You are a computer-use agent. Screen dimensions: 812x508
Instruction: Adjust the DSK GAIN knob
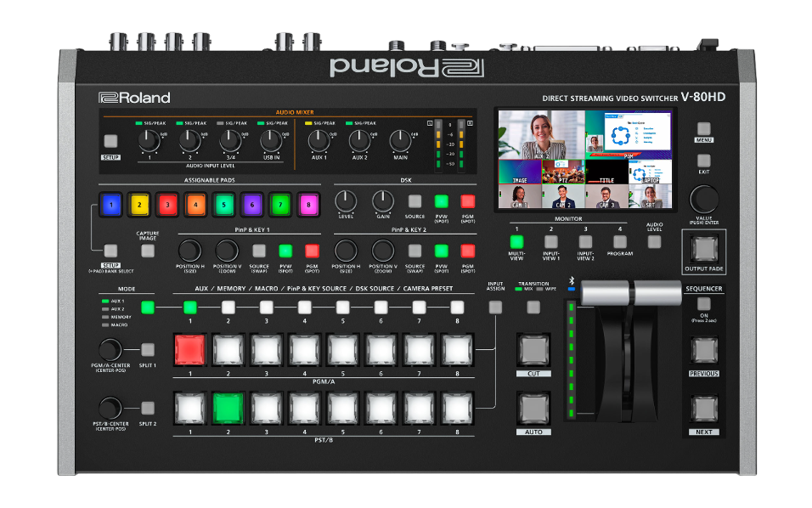(383, 201)
